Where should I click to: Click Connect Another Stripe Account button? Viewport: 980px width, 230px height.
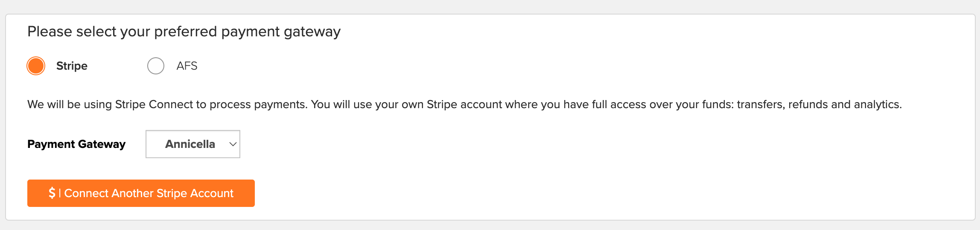[x=141, y=193]
